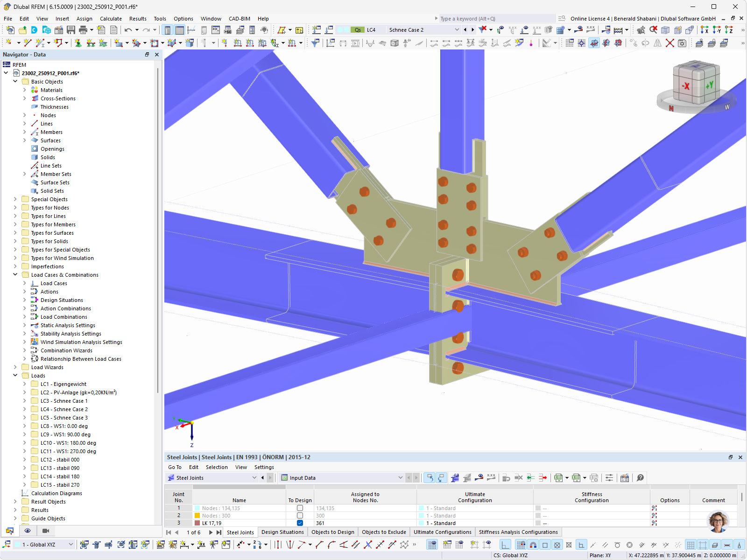The width and height of the screenshot is (747, 560).
Task: Click the zoom cancel magnifier icon
Action: coord(653,30)
